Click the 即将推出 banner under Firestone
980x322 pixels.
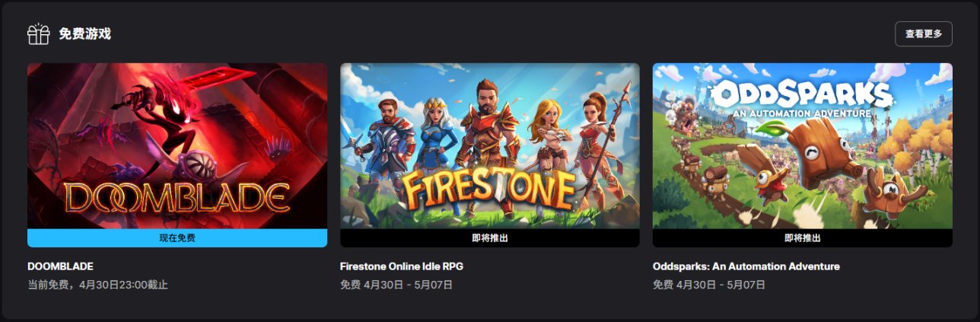(x=490, y=238)
